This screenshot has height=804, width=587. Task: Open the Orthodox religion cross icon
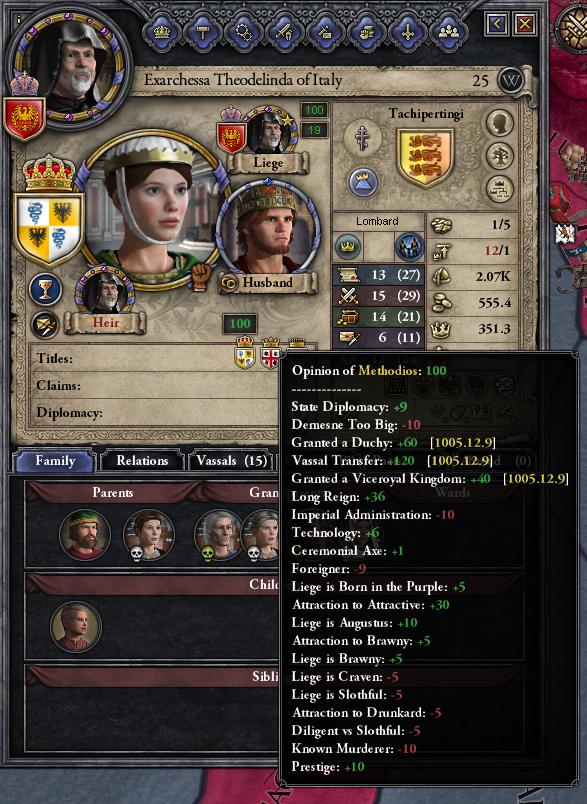click(362, 136)
